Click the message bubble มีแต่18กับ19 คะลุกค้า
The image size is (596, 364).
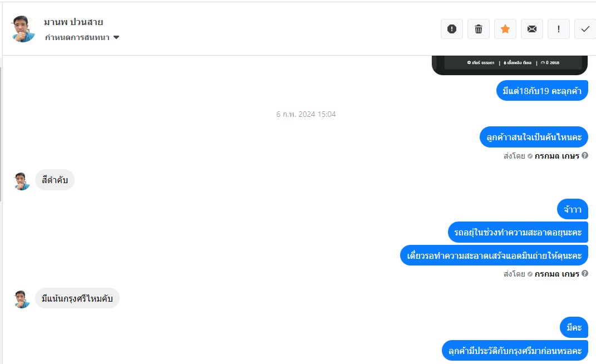point(542,91)
